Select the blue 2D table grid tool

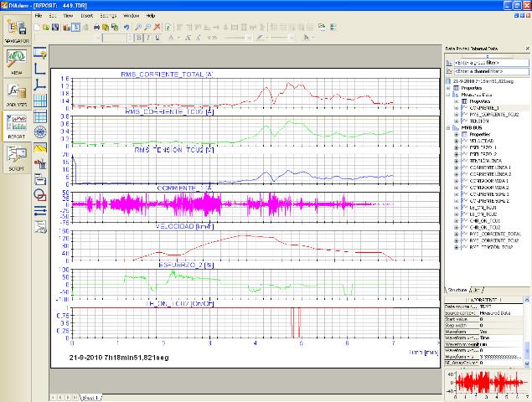(39, 100)
